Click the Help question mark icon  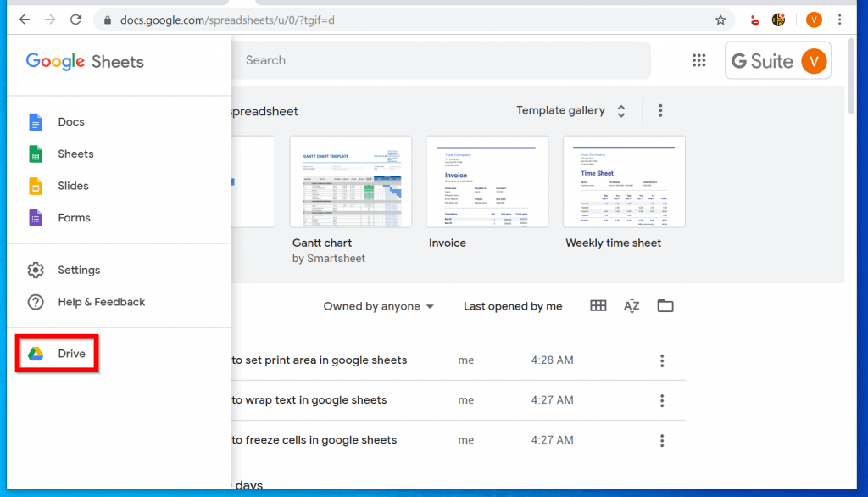tap(36, 302)
